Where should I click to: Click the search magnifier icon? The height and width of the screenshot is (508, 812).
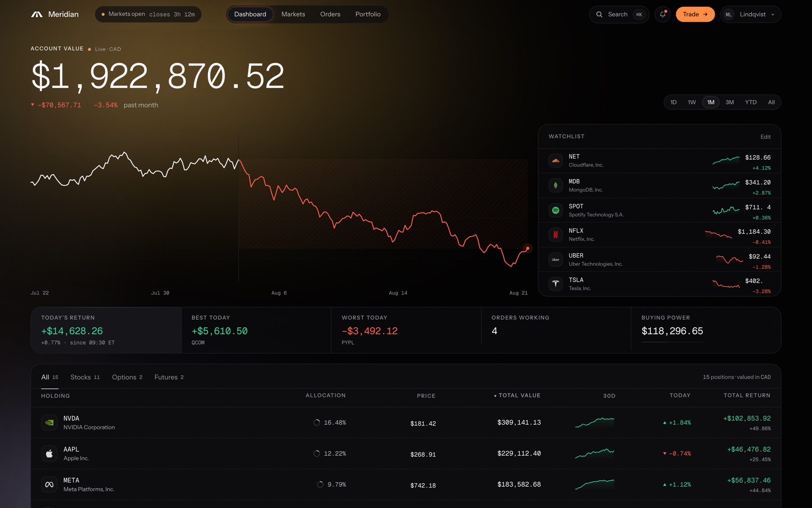point(599,14)
